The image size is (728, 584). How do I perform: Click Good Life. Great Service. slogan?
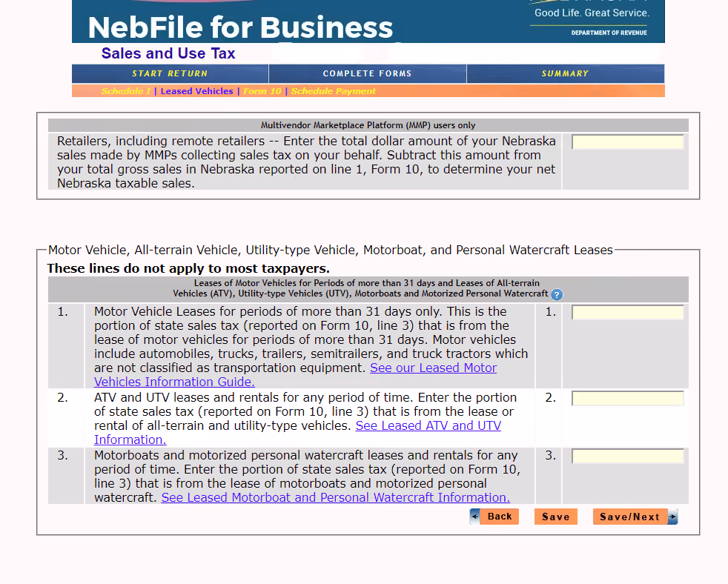pos(592,13)
